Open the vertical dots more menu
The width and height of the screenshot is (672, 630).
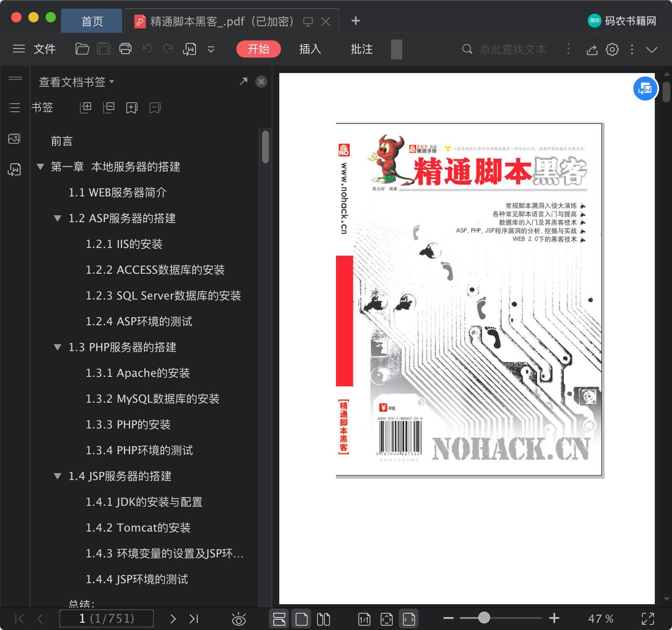click(632, 49)
